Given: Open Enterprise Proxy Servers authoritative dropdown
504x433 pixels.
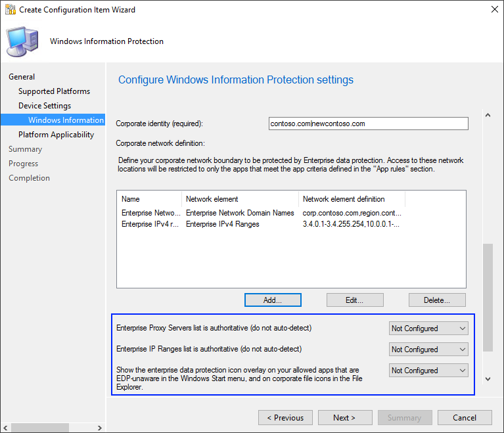Looking at the screenshot, I should (428, 329).
